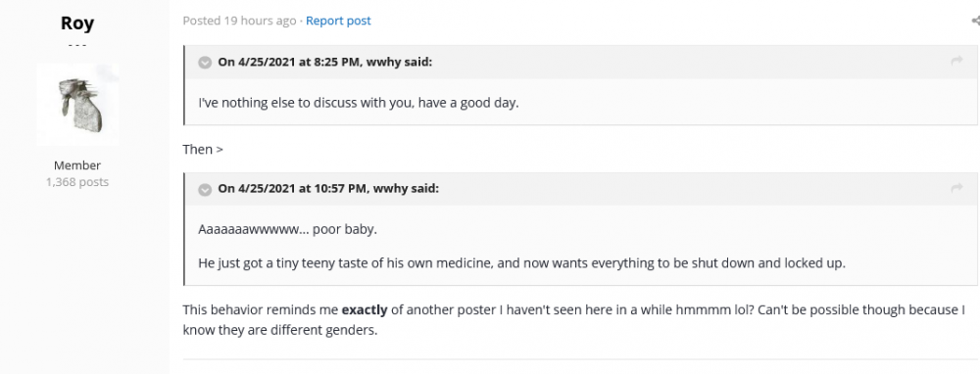The height and width of the screenshot is (374, 980).
Task: Collapse the 10:57 PM wwhy quote
Action: [205, 189]
